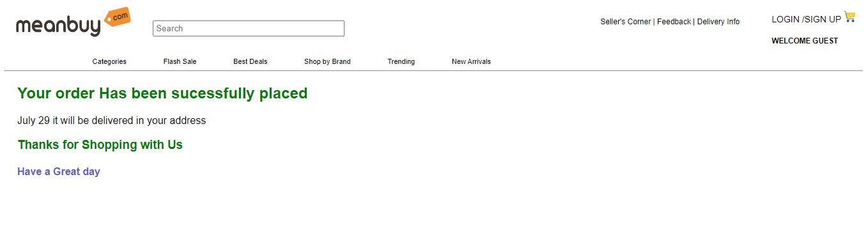Click the meanbuy logo text

coord(58,27)
